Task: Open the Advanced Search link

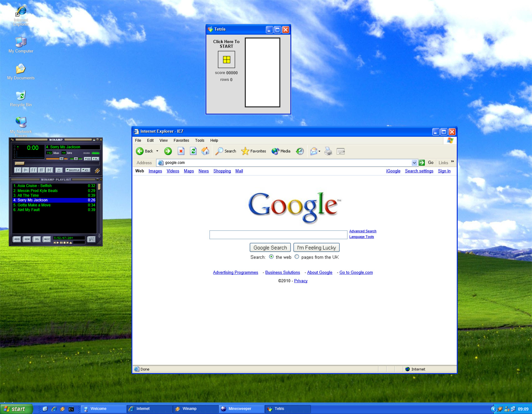Action: [x=363, y=231]
